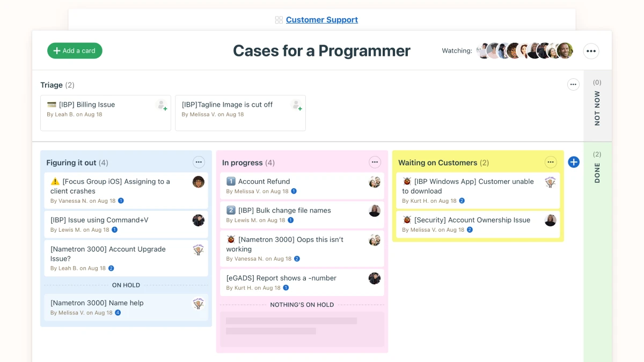Open the board's main options menu
Image resolution: width=644 pixels, height=362 pixels.
click(591, 51)
